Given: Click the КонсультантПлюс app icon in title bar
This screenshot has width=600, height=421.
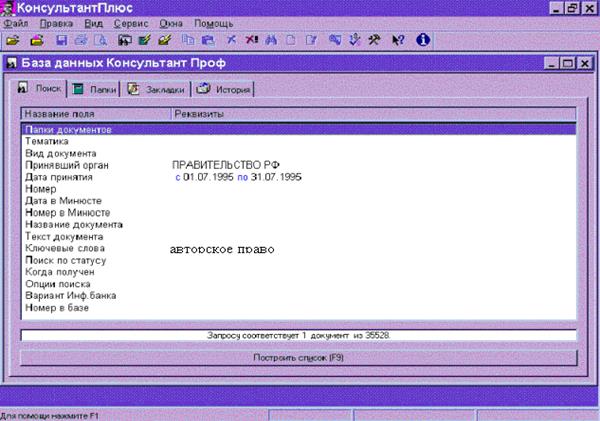Looking at the screenshot, I should click(8, 8).
